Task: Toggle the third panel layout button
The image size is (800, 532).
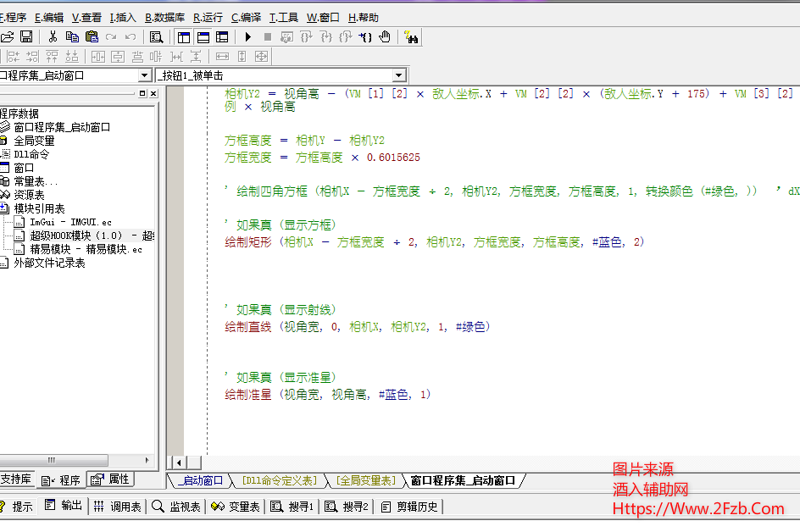Action: pos(222,36)
